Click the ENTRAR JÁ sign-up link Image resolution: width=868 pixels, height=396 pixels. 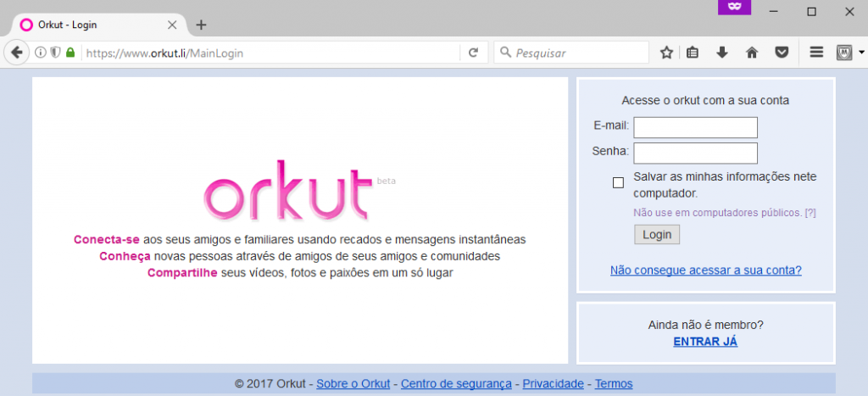pyautogui.click(x=705, y=342)
